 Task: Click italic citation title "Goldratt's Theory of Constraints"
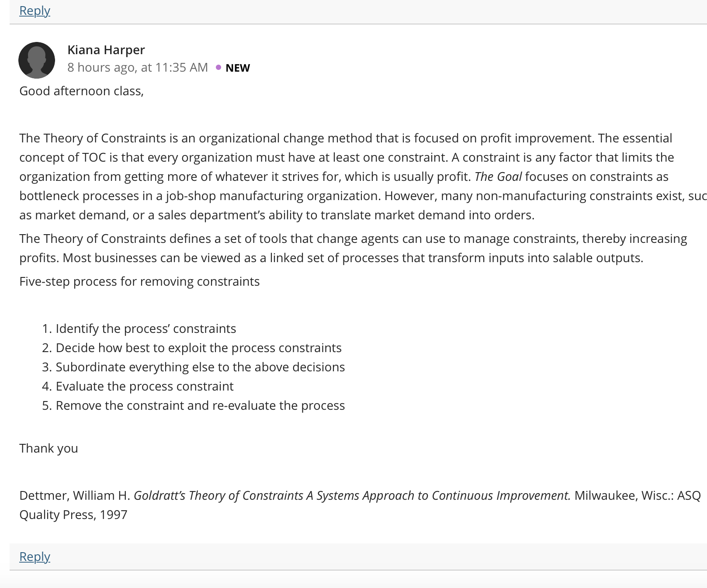point(218,495)
